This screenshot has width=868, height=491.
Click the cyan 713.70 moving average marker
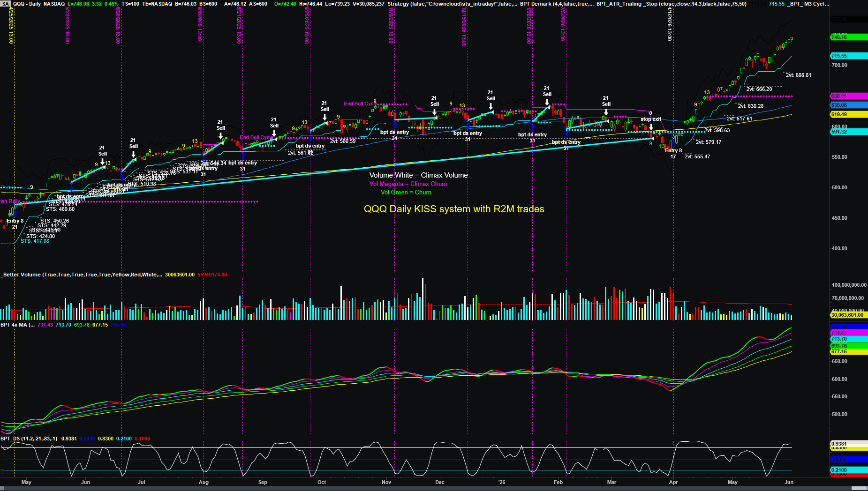click(849, 339)
